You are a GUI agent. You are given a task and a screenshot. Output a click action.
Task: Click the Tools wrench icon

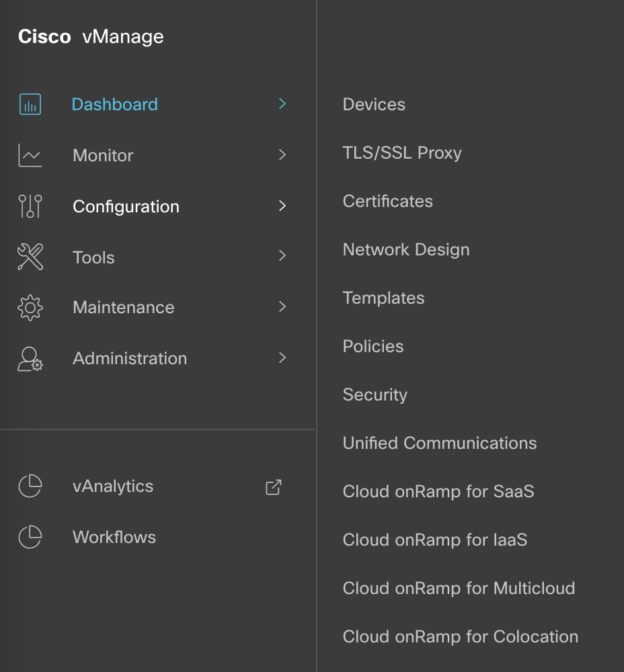pos(30,257)
